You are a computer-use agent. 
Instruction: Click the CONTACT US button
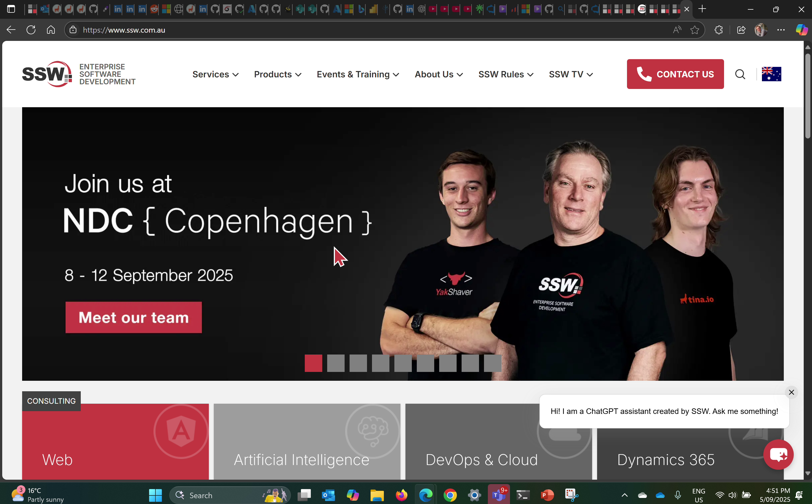(675, 74)
